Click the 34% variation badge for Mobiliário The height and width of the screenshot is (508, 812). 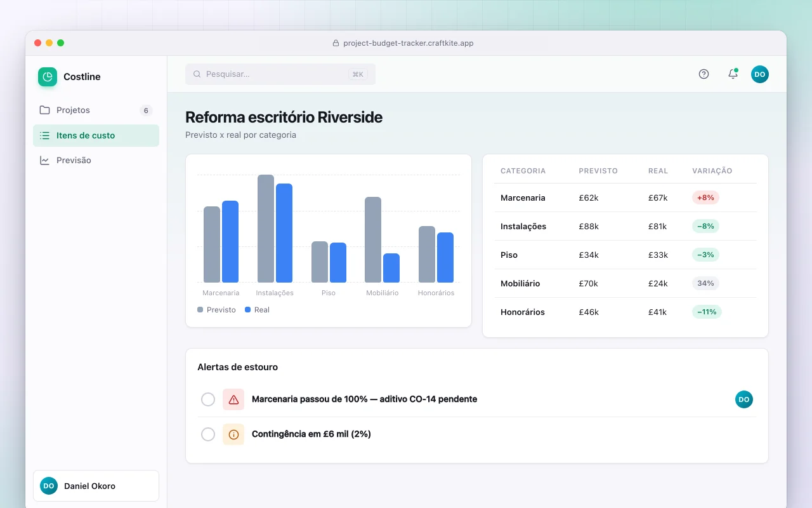[705, 283]
